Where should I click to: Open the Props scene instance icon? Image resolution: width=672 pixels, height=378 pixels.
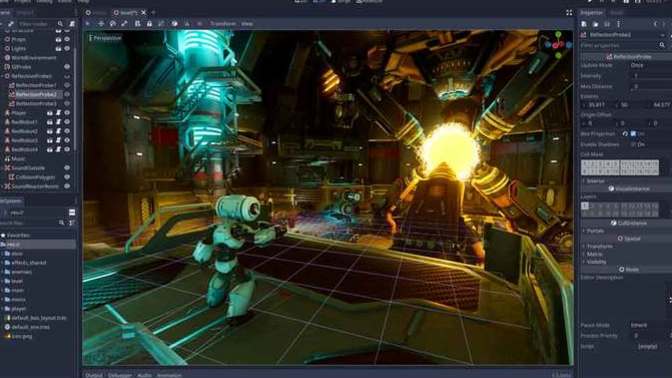[58, 39]
